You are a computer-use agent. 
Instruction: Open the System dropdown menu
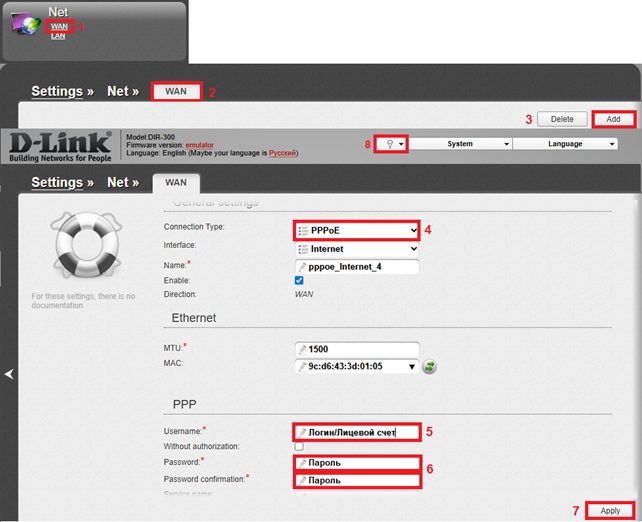pyautogui.click(x=460, y=144)
